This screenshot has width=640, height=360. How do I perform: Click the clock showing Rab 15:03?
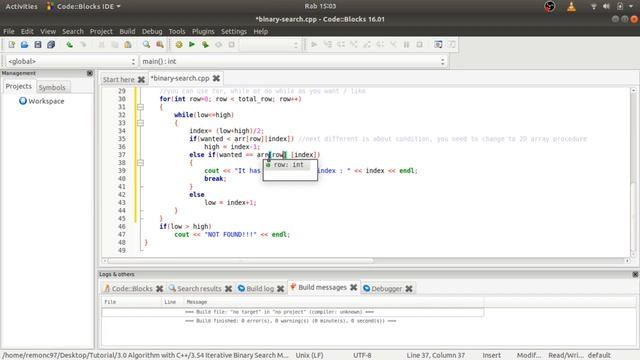(x=320, y=6)
